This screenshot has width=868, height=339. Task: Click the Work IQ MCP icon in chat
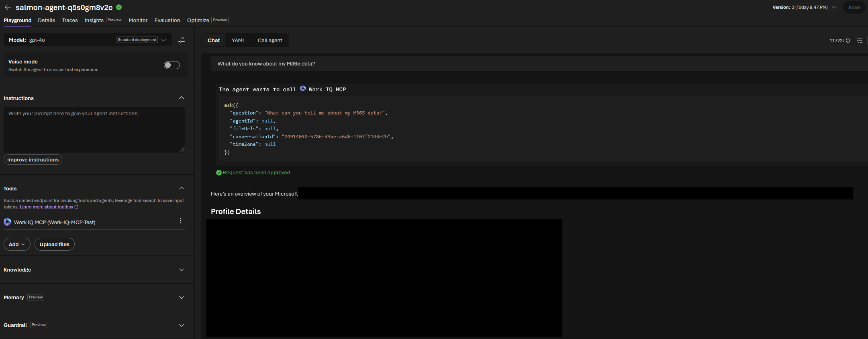tap(303, 89)
